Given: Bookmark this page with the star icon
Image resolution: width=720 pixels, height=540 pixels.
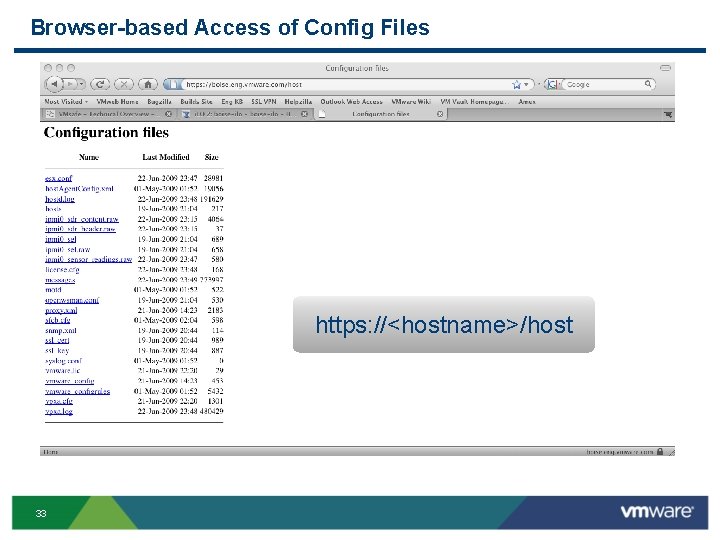Looking at the screenshot, I should [x=517, y=84].
